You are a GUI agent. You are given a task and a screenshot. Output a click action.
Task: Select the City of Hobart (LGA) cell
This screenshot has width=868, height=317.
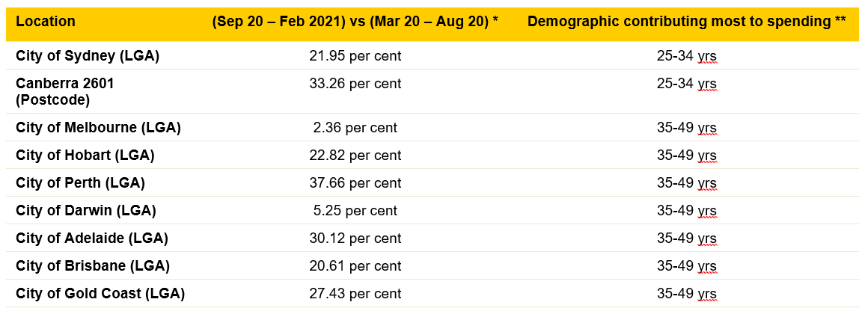pyautogui.click(x=85, y=156)
